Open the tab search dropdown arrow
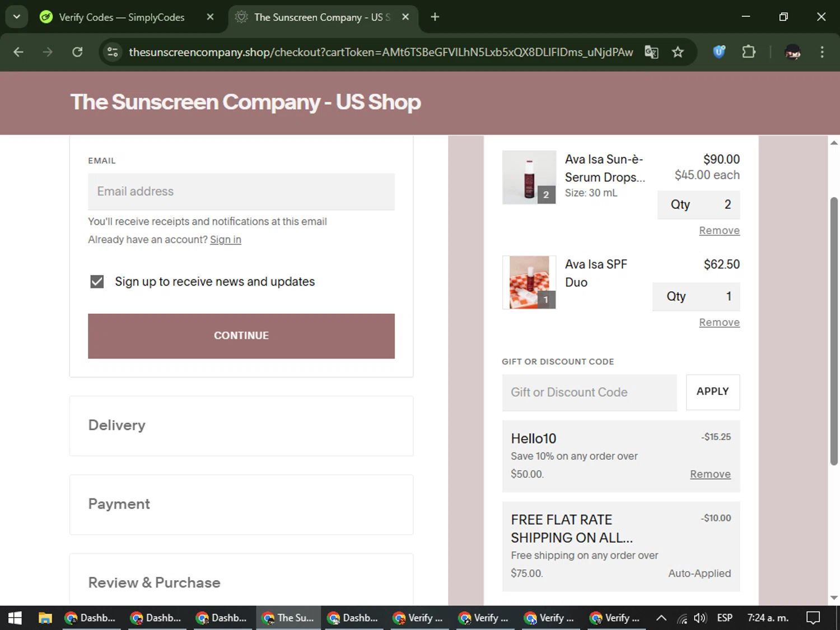The width and height of the screenshot is (840, 630). (x=17, y=17)
